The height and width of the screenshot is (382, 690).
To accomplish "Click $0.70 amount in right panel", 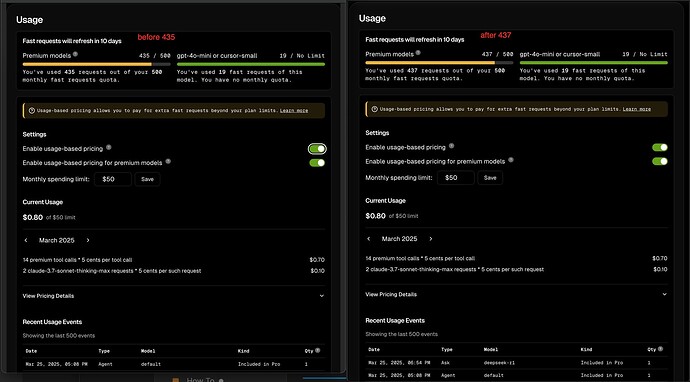I will coord(660,258).
